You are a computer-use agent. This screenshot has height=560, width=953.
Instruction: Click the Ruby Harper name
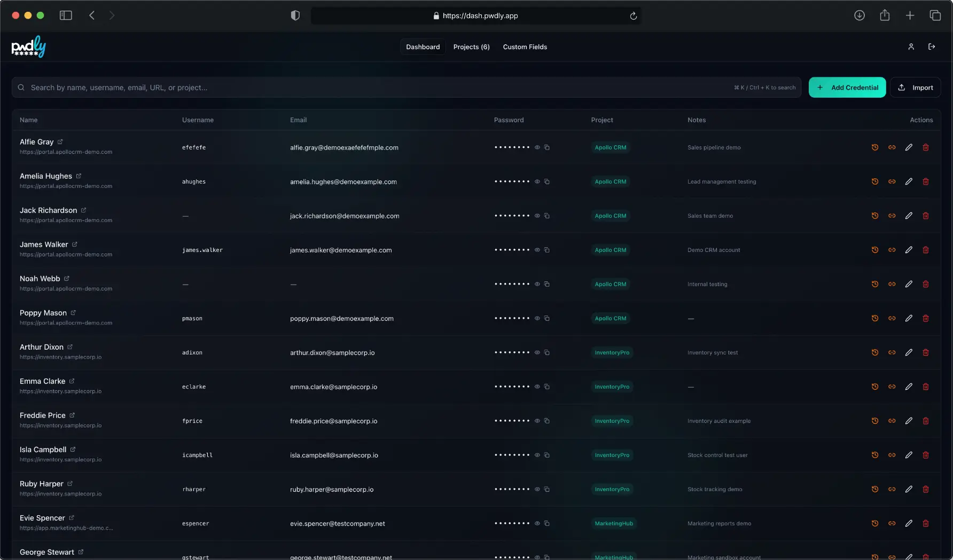point(42,484)
